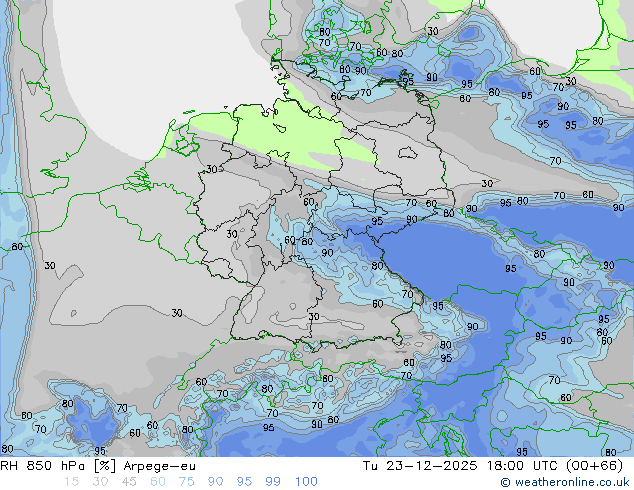
Task: Select the legend value 95 in bottom scale
Action: tap(244, 482)
